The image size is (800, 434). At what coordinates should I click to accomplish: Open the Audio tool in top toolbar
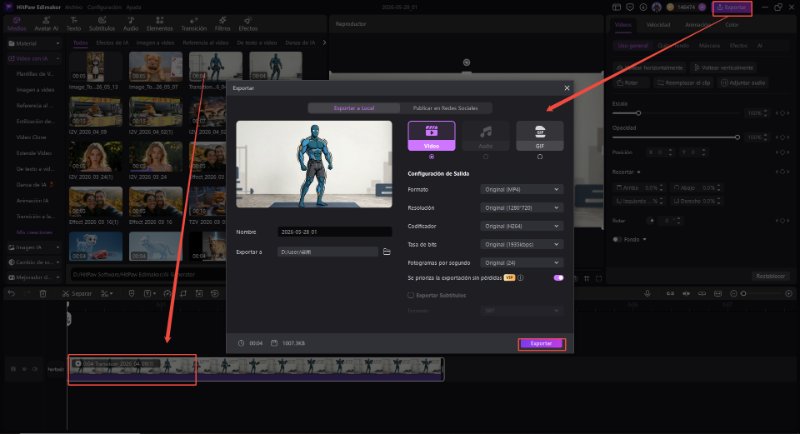[131, 24]
